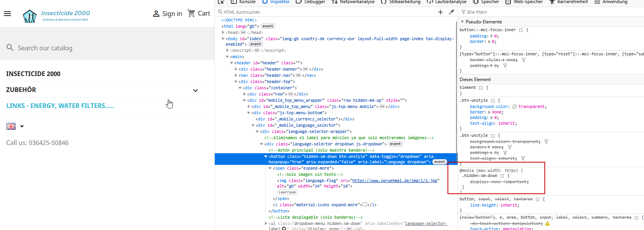Image resolution: width=644 pixels, height=230 pixels.
Task: Click the spruehmal.de image URL link
Action: (x=395, y=181)
